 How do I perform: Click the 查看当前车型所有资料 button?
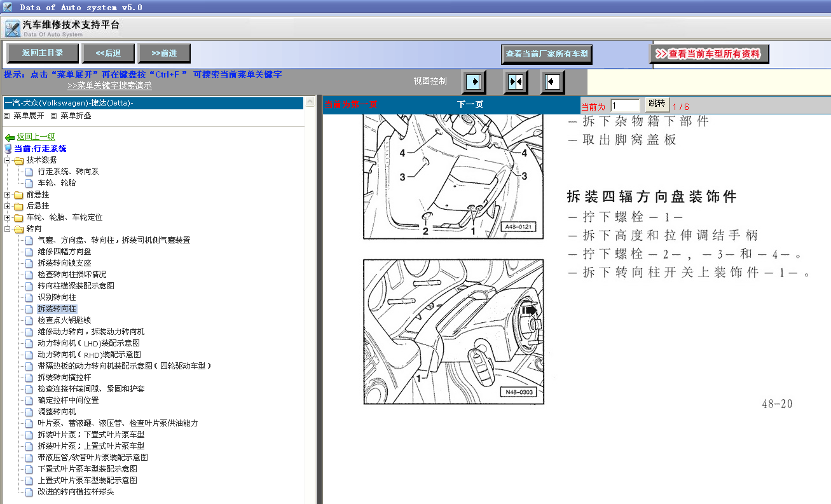710,54
